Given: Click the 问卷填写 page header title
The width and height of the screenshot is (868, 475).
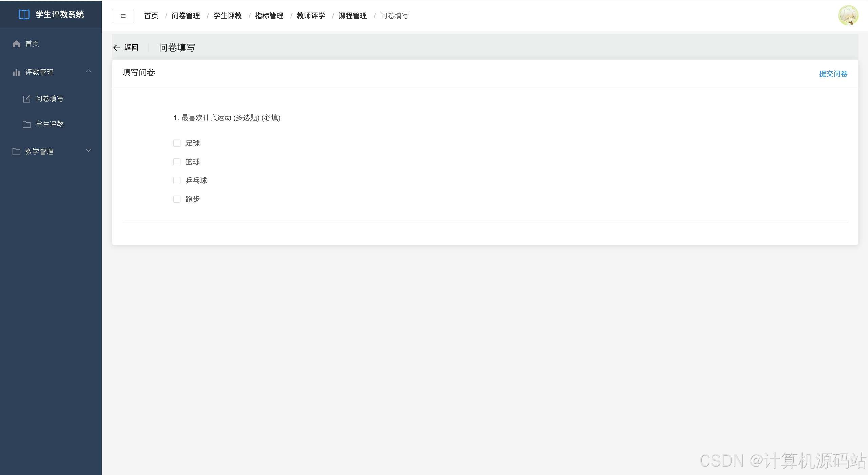Looking at the screenshot, I should point(177,48).
